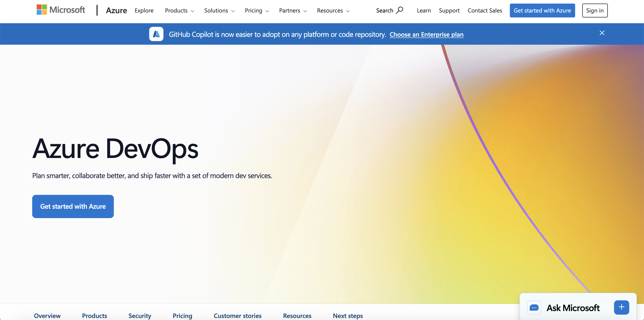644x320 pixels.
Task: Click the Azure icon in the banner
Action: coord(156,34)
